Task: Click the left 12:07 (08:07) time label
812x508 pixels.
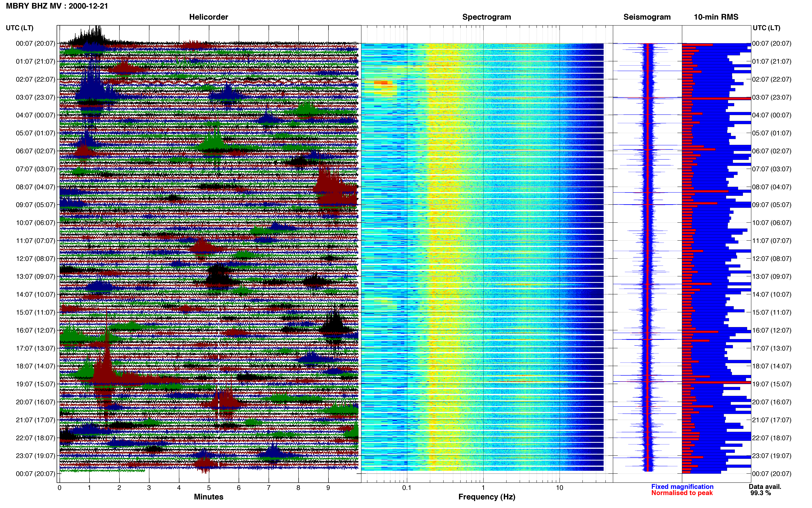Action: [x=35, y=259]
